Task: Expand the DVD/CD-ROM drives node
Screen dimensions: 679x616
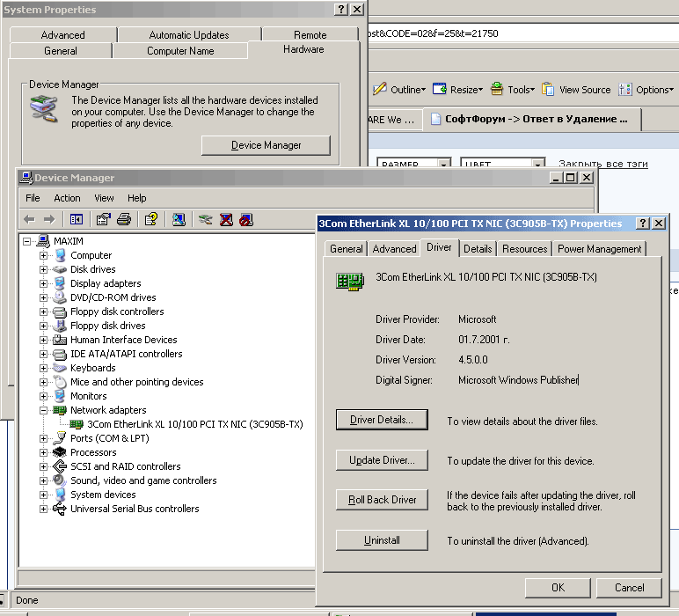Action: click(x=43, y=297)
